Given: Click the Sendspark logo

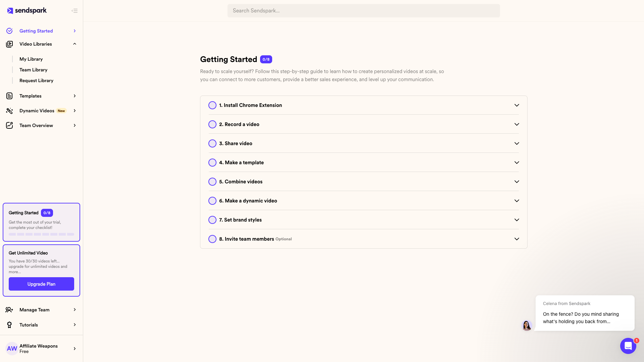Looking at the screenshot, I should 27,10.
